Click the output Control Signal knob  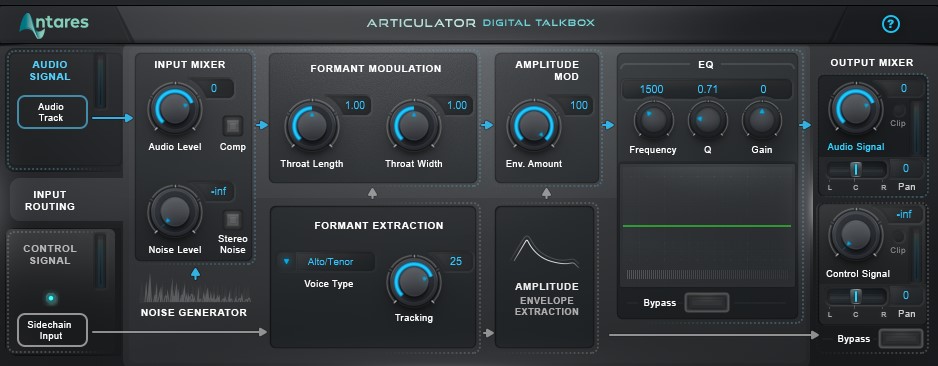(855, 234)
